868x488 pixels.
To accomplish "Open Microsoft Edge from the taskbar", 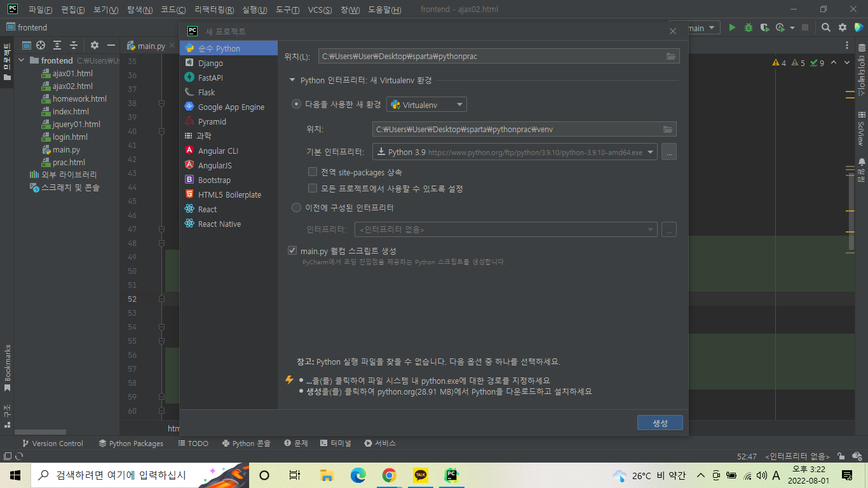I will point(358,475).
